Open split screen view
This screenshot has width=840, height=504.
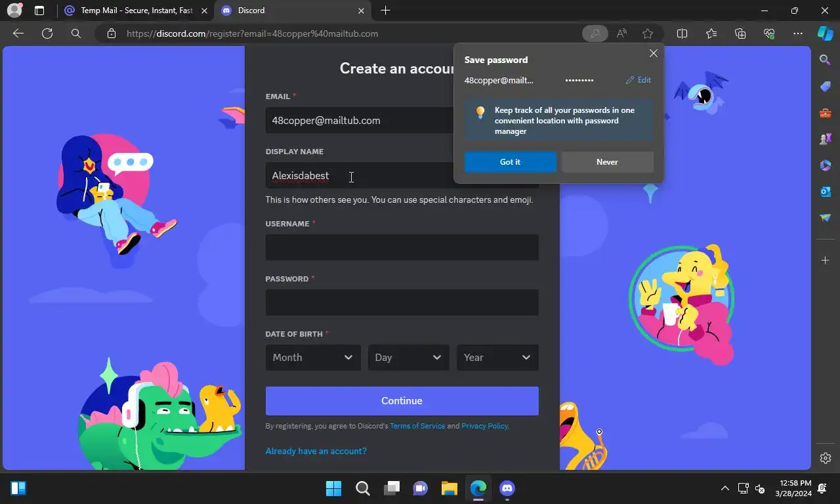tap(682, 33)
